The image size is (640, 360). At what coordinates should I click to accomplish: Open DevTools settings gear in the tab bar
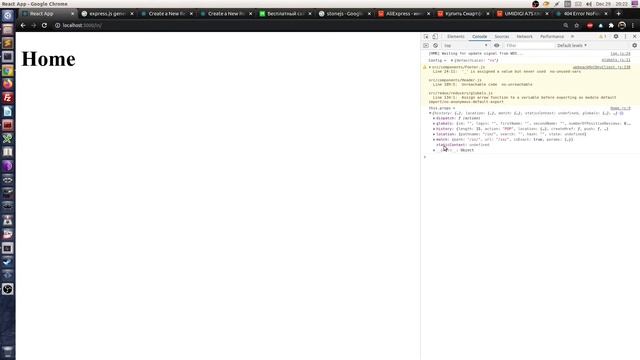coord(616,36)
